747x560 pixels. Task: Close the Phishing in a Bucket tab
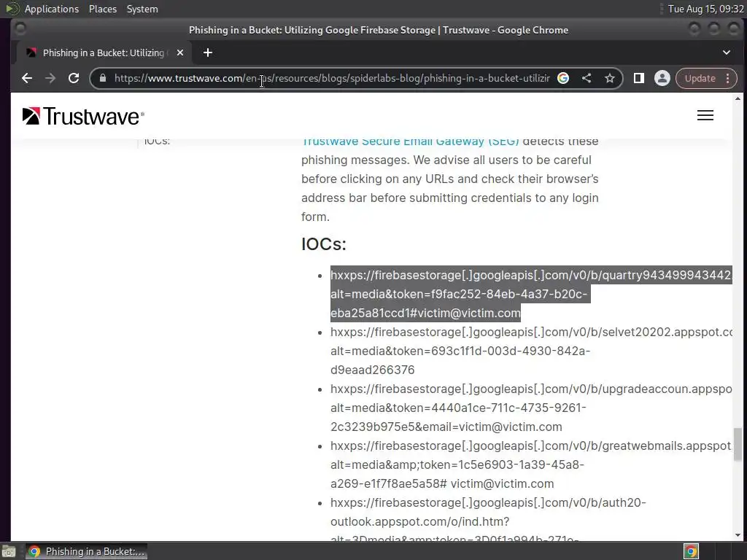[180, 52]
